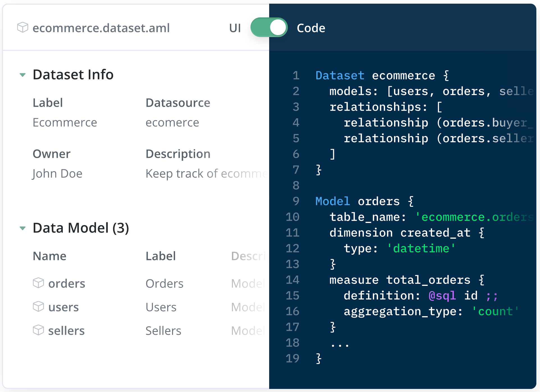Click the Sellers label cell
540x392 pixels.
tap(163, 331)
